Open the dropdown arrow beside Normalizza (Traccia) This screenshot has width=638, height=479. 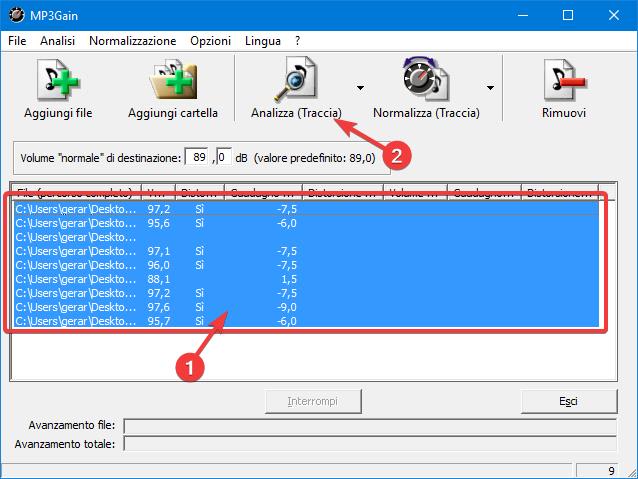click(490, 87)
